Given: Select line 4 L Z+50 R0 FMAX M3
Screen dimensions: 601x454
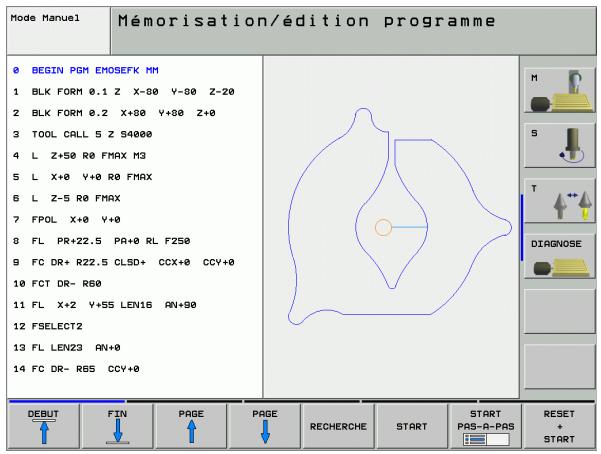Looking at the screenshot, I should point(79,156).
